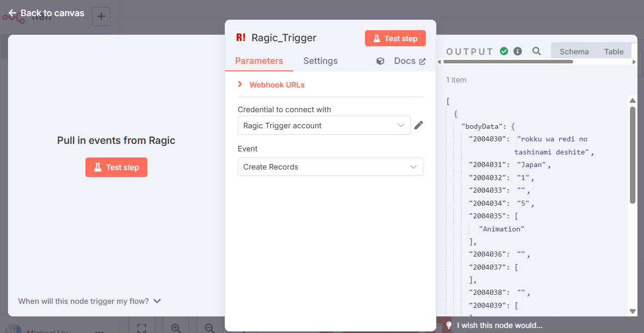This screenshot has height=333, width=644.
Task: Switch to the Parameters tab
Action: (259, 61)
